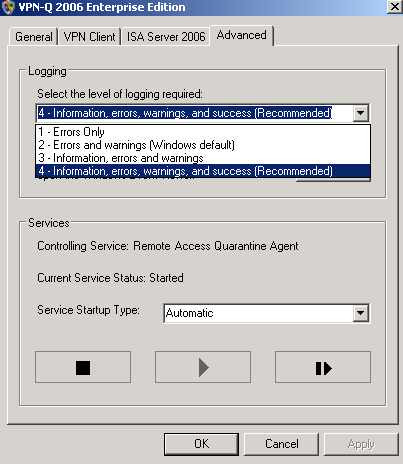Click the logging level selection field text
Image resolution: width=403 pixels, height=464 pixels.
click(185, 113)
